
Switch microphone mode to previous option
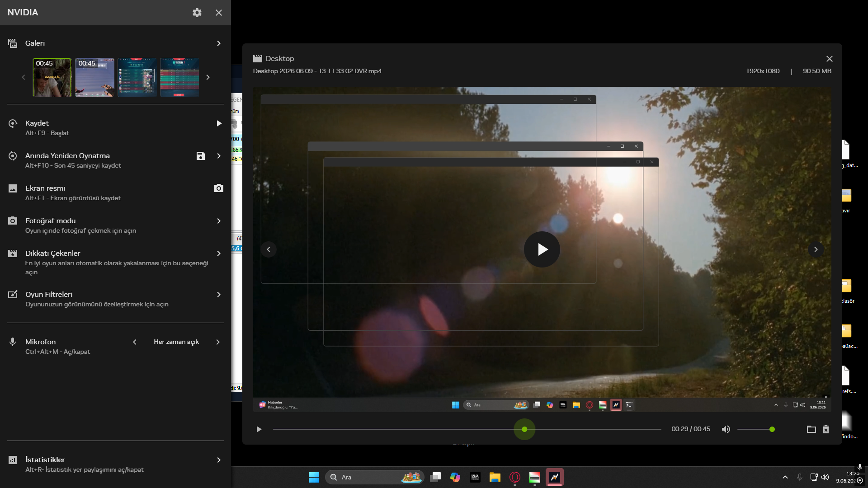click(x=135, y=342)
